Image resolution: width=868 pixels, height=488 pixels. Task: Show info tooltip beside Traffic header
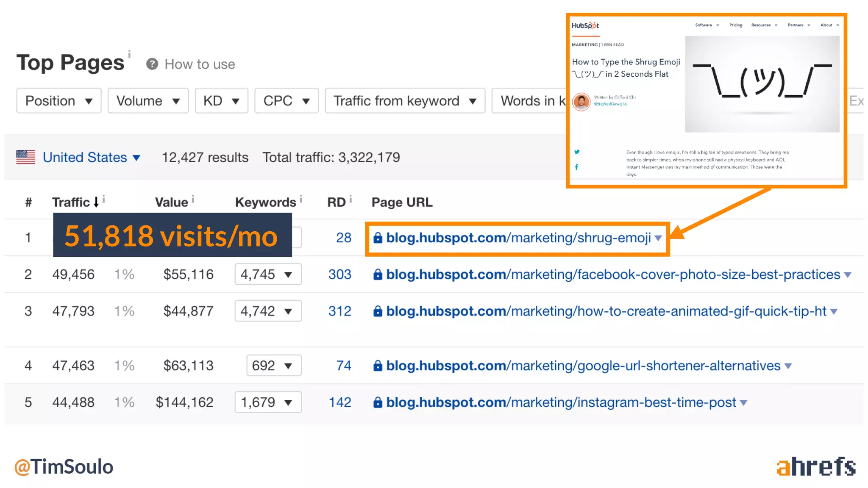pos(103,199)
